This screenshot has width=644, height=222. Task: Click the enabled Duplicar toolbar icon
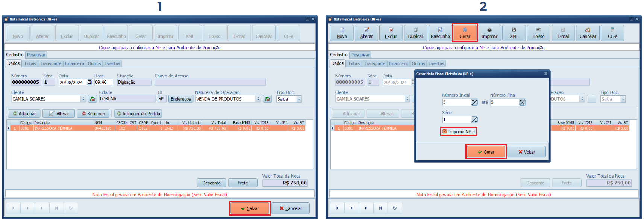pos(415,33)
